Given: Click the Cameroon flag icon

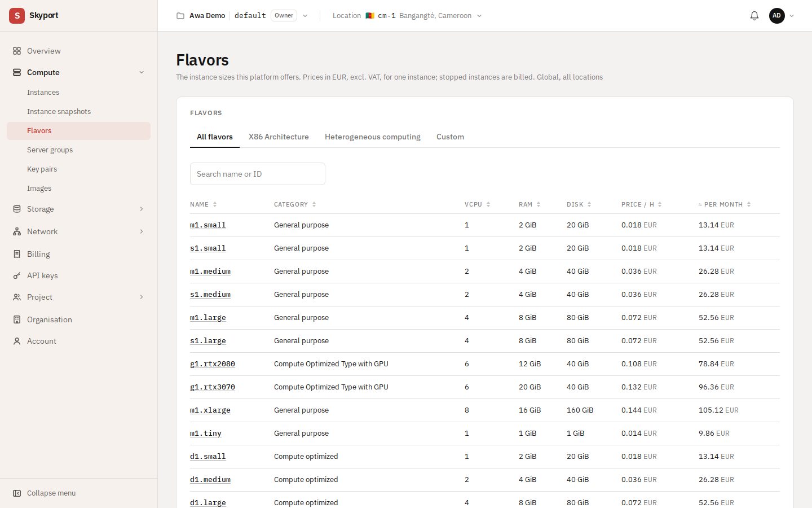Looking at the screenshot, I should click(x=370, y=16).
